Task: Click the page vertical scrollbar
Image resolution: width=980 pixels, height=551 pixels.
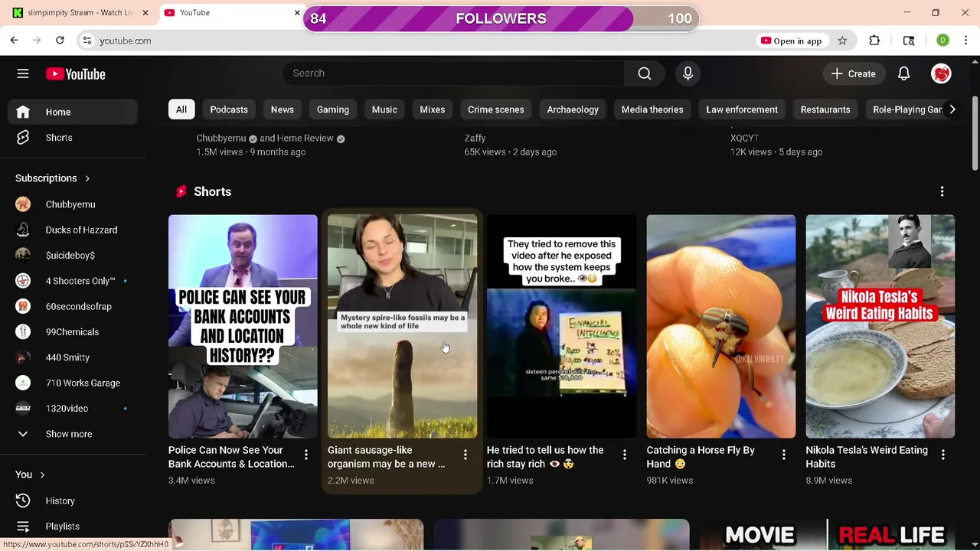Action: (975, 134)
